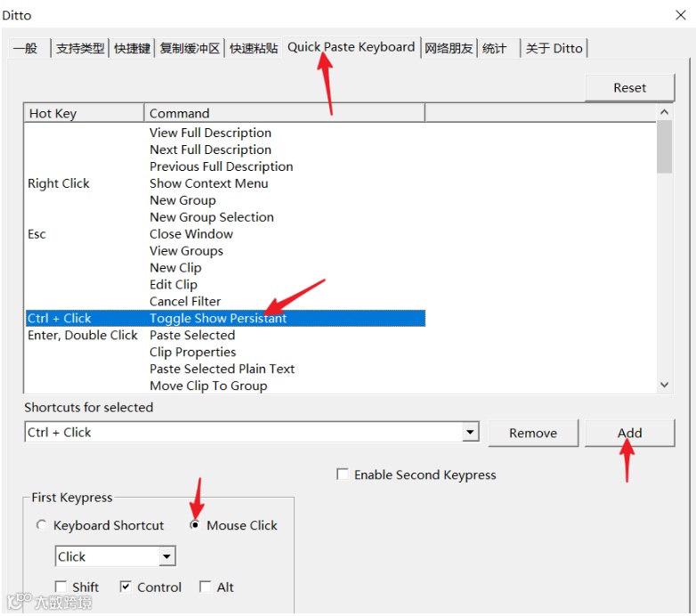The height and width of the screenshot is (616, 696).
Task: Open the 关于 Ditto tab
Action: [x=554, y=48]
